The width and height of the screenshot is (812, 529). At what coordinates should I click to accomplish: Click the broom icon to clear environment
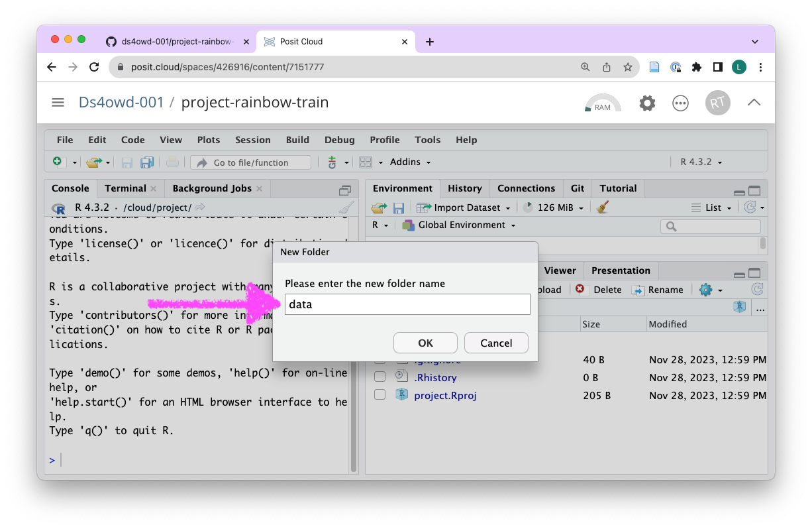pos(602,207)
